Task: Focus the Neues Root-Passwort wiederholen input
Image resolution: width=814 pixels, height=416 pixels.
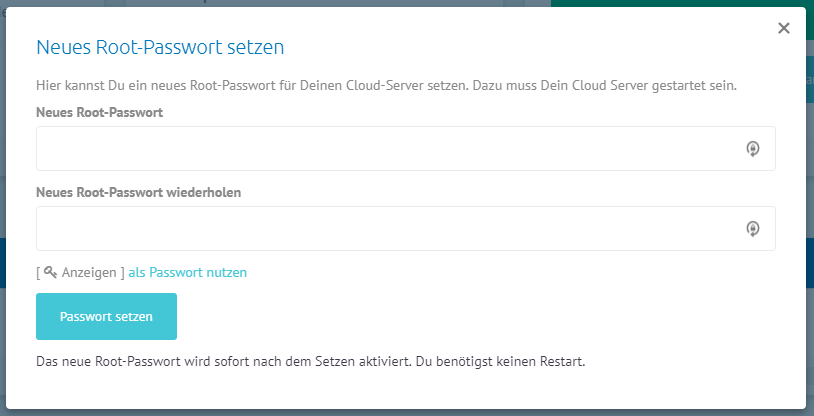Action: [405, 229]
